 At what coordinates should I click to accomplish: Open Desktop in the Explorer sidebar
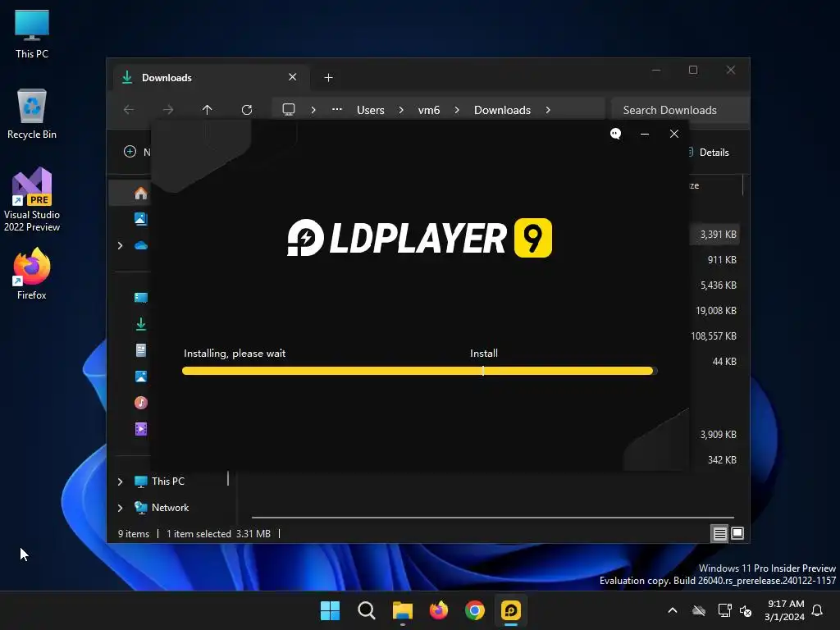(x=141, y=297)
